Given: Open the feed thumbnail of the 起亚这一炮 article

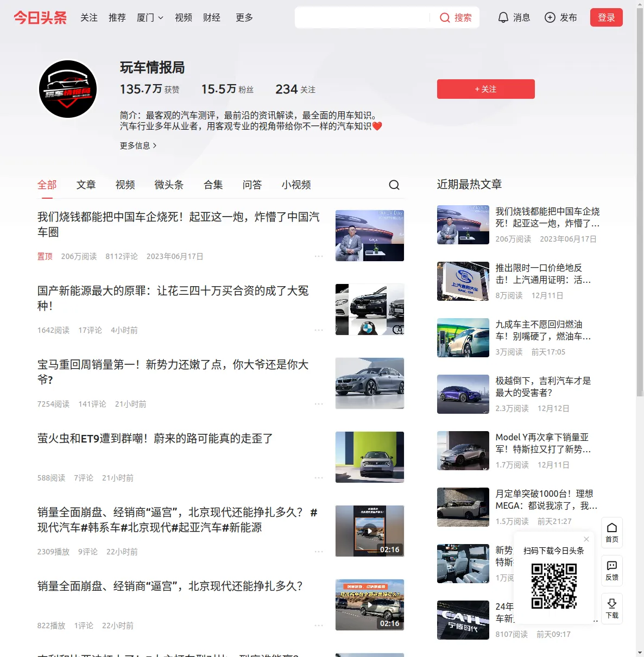Looking at the screenshot, I should point(370,236).
